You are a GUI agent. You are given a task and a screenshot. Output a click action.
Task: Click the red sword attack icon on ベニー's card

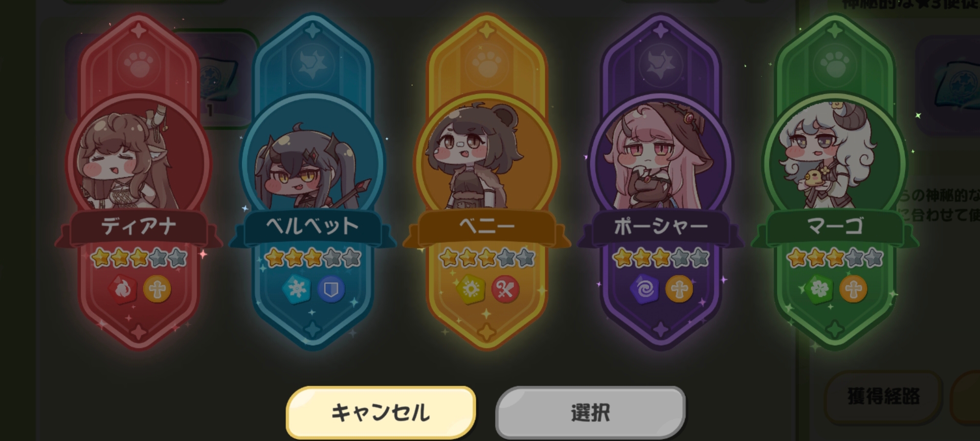(x=505, y=289)
